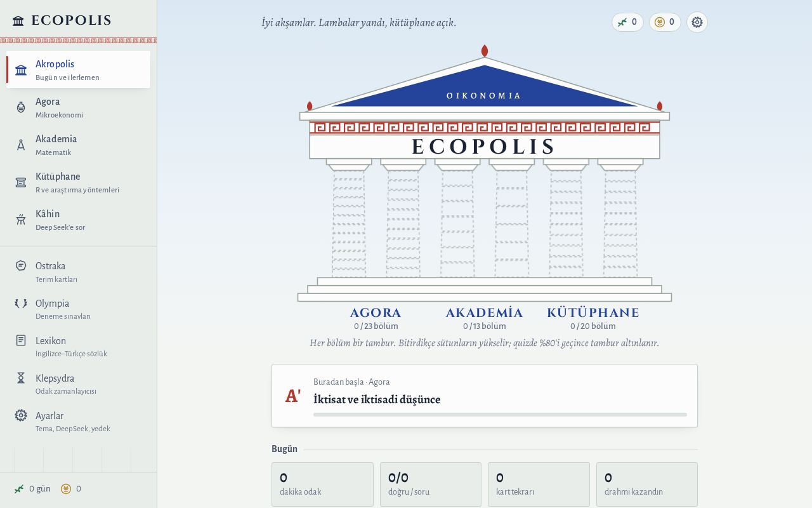Click the Lexikon book icon
The height and width of the screenshot is (508, 812).
click(21, 340)
